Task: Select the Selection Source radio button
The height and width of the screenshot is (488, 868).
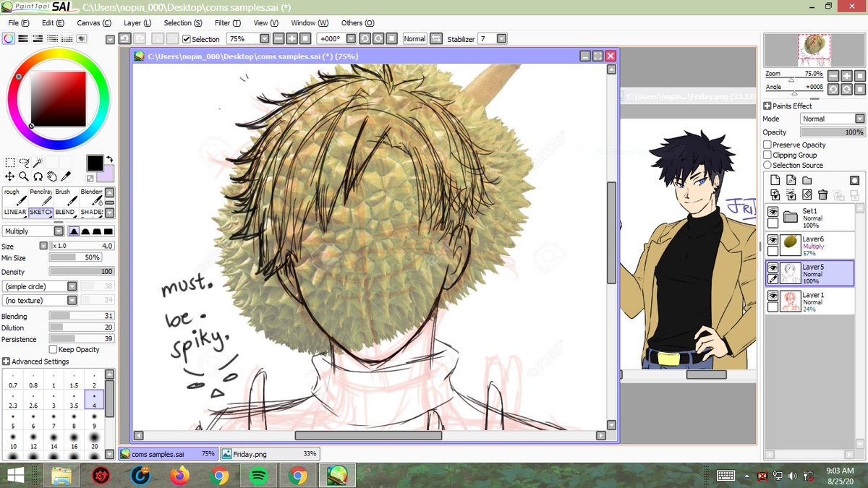Action: pyautogui.click(x=767, y=165)
